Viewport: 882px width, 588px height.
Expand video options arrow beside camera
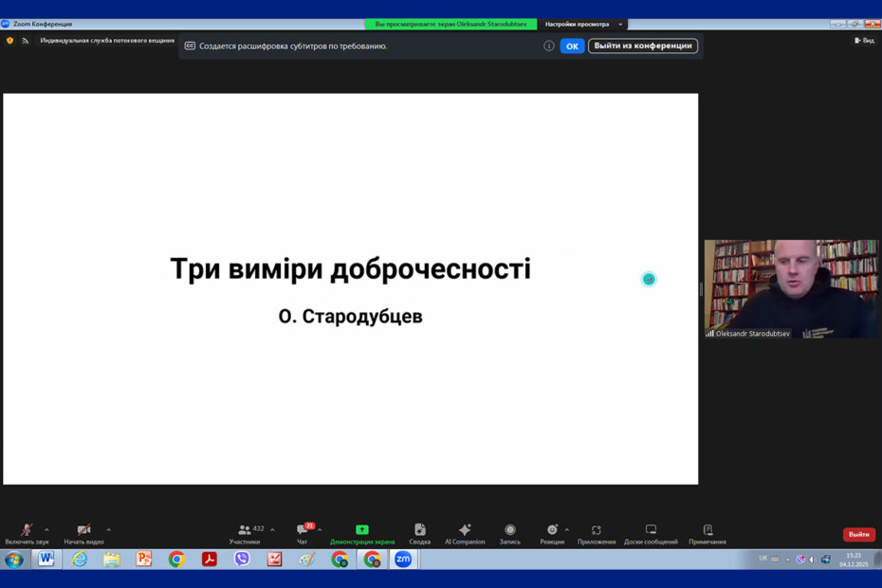tap(108, 530)
